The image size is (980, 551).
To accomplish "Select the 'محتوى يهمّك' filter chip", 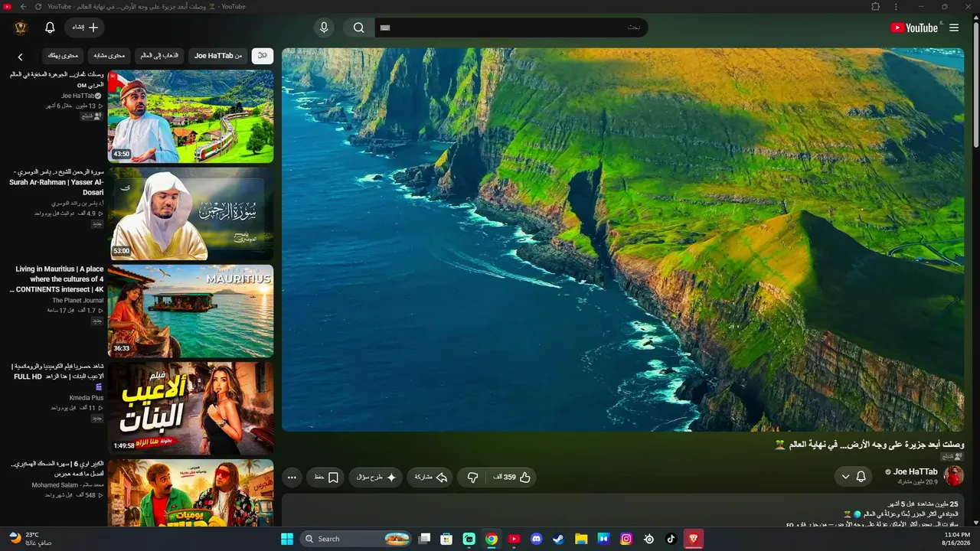I will click(x=63, y=56).
